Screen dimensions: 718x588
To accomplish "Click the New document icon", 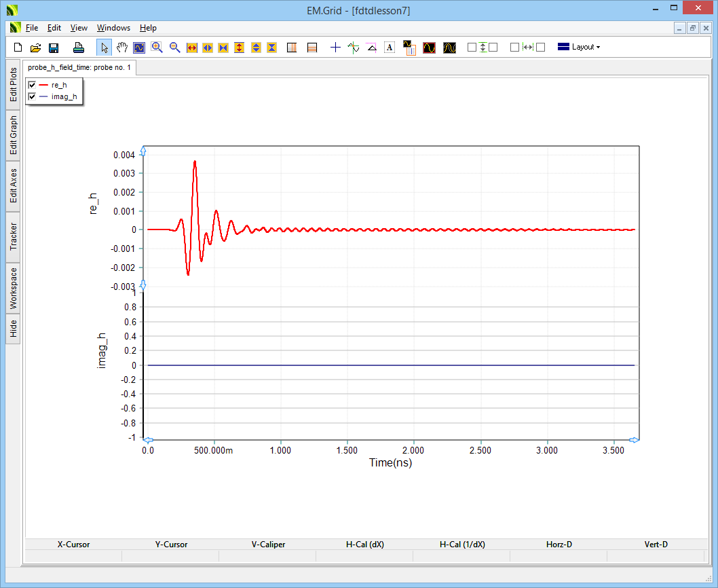I will tap(18, 48).
